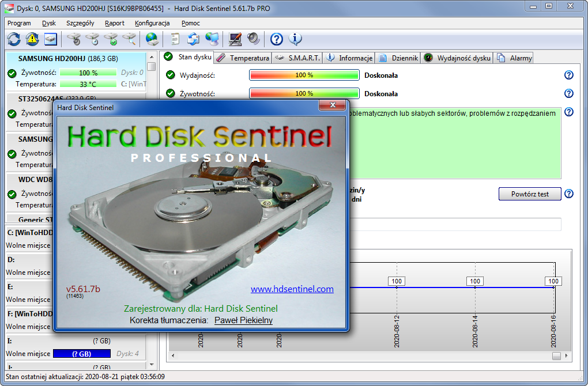The width and height of the screenshot is (588, 386).
Task: Click the green 33 °C temperature bar
Action: point(88,84)
